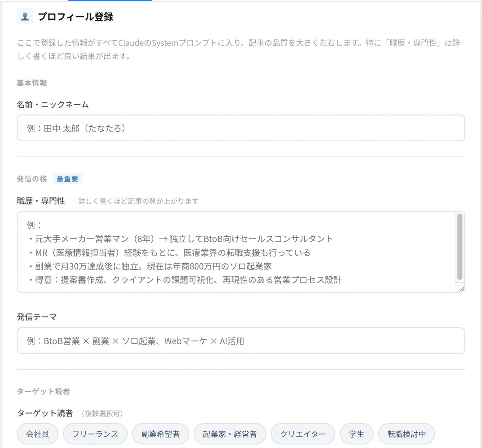Click the 名前・ニックネーム field label
Image resolution: width=482 pixels, height=448 pixels.
click(x=53, y=105)
